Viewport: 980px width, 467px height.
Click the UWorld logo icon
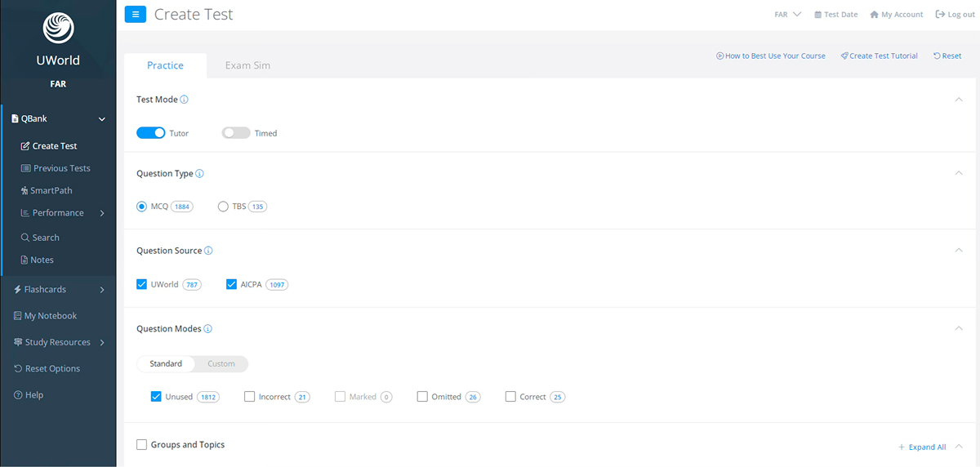[58, 29]
